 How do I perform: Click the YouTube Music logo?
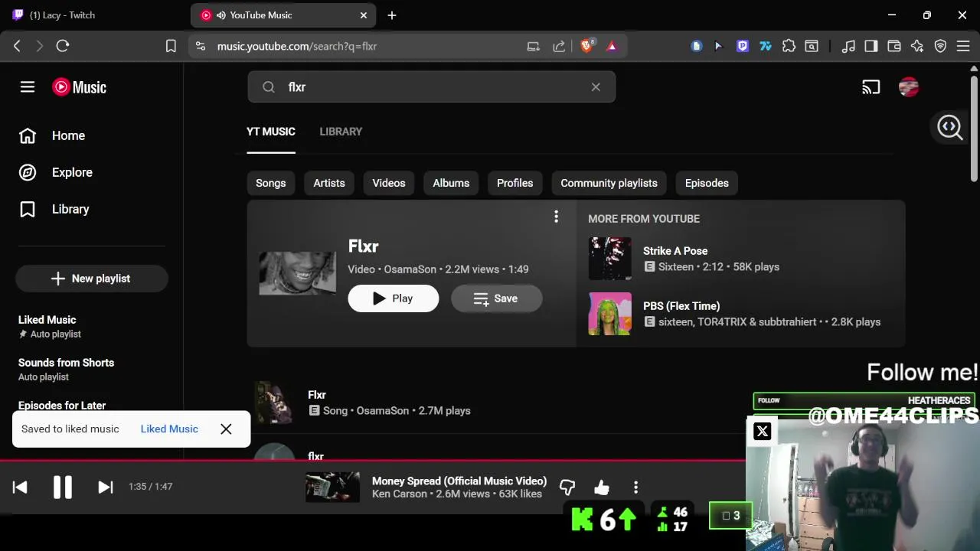(80, 87)
